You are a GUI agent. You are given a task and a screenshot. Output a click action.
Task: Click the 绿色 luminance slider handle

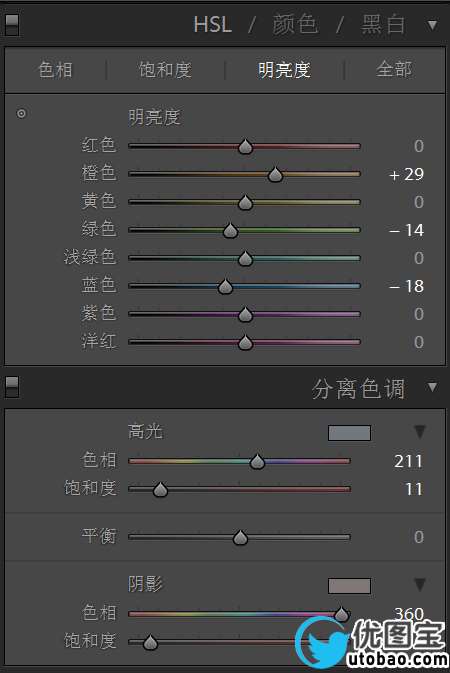[x=231, y=230]
